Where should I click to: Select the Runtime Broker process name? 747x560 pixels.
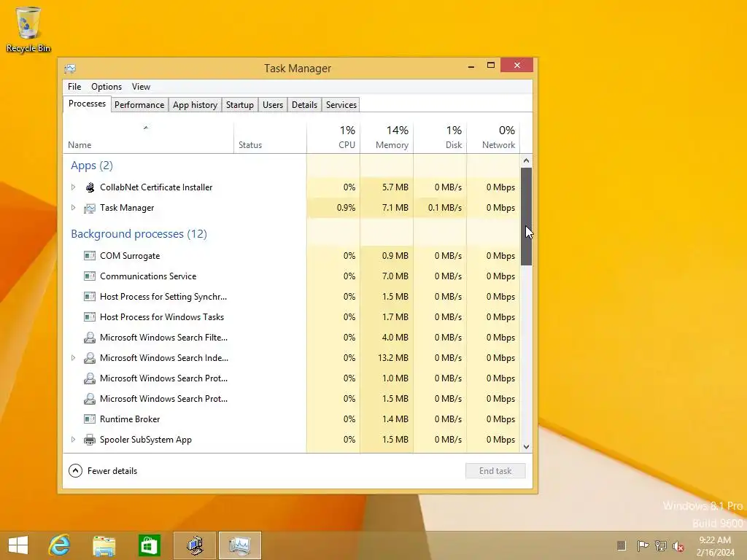tap(130, 419)
